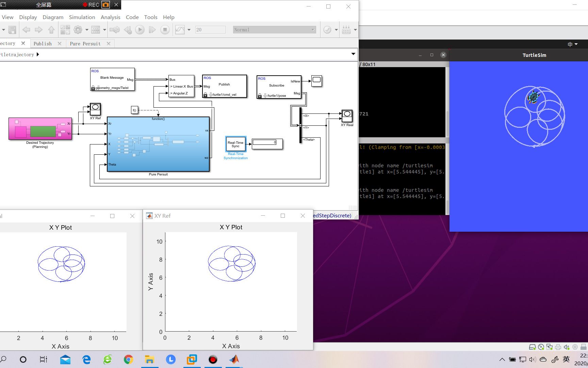
Task: Click the Forward arrow in Simulink toolbar
Action: point(39,30)
